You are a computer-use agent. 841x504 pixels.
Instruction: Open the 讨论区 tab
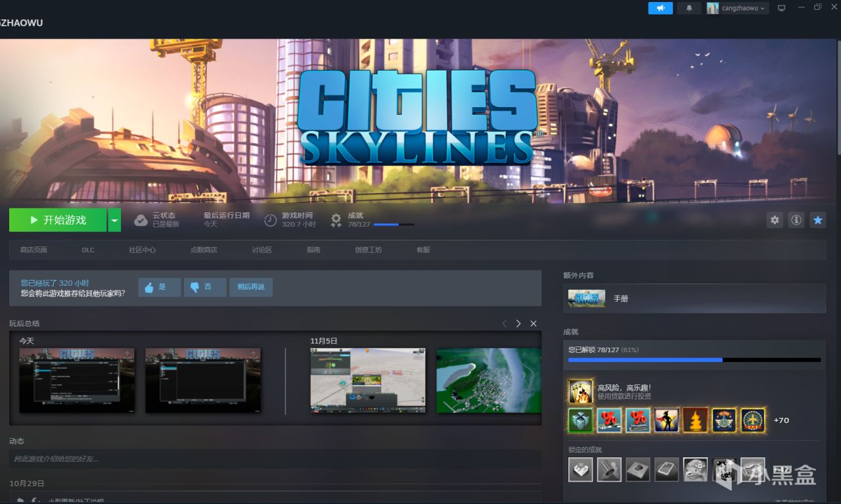(261, 250)
